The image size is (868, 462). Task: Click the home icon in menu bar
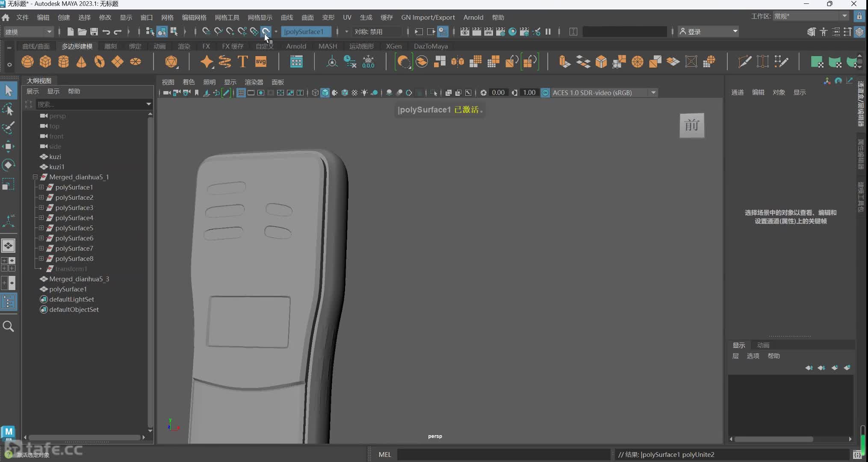[x=6, y=18]
